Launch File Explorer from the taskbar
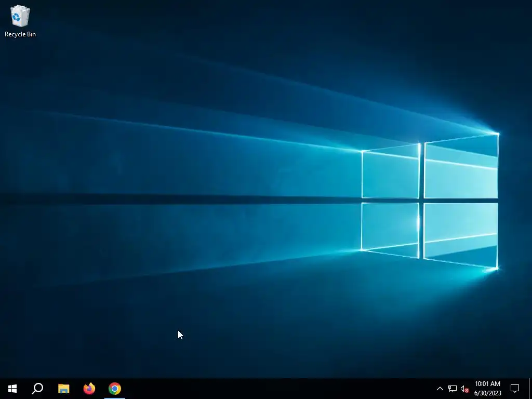Image resolution: width=532 pixels, height=399 pixels. (x=63, y=389)
